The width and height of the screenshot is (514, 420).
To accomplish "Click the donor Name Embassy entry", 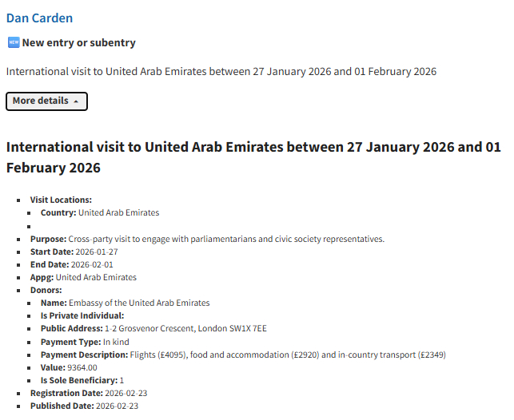I will pos(125,303).
